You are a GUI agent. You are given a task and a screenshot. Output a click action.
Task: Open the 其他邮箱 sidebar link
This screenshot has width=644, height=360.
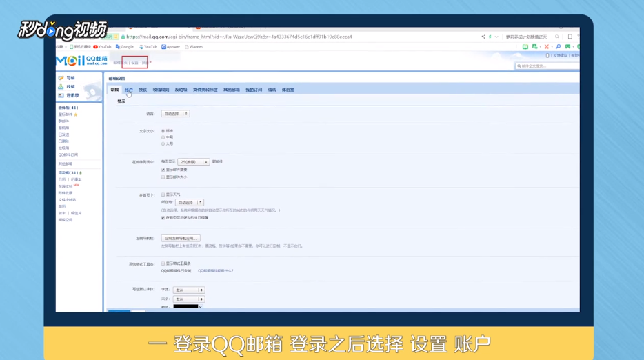pos(66,163)
